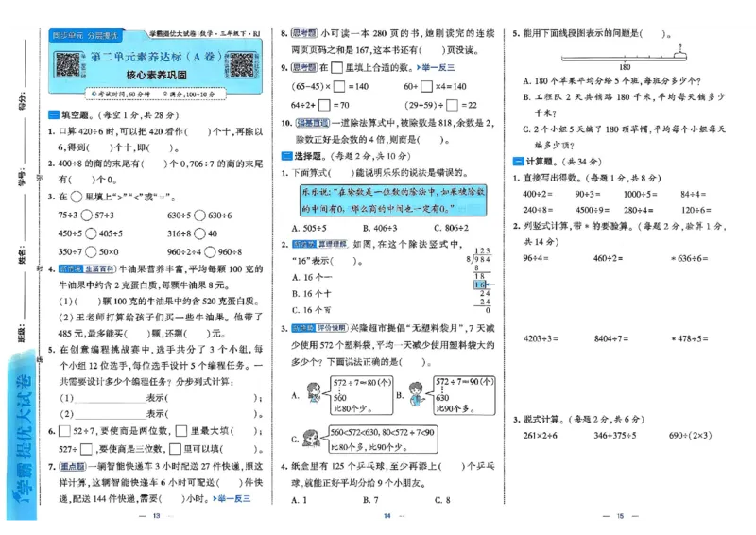Click the problem 1000÷5=
Viewport: 756px width, 535px height.
(x=641, y=194)
